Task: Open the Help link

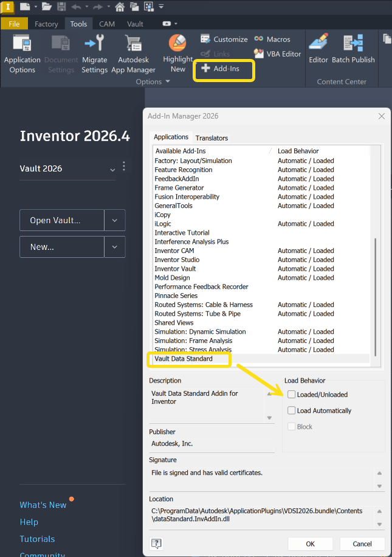Action: [x=29, y=522]
